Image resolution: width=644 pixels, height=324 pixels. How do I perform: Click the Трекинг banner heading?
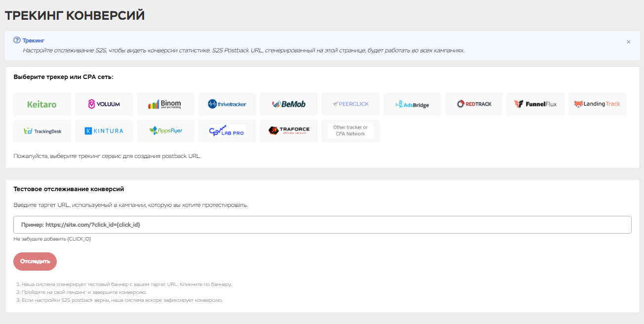(34, 40)
